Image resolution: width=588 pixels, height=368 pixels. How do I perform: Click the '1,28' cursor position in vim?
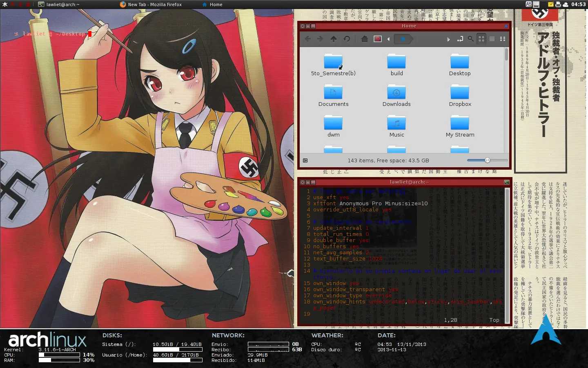pyautogui.click(x=450, y=320)
